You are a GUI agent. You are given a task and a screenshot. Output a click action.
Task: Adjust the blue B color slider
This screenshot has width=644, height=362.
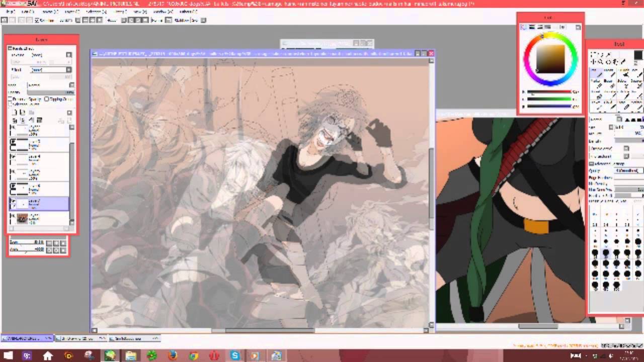[549, 106]
